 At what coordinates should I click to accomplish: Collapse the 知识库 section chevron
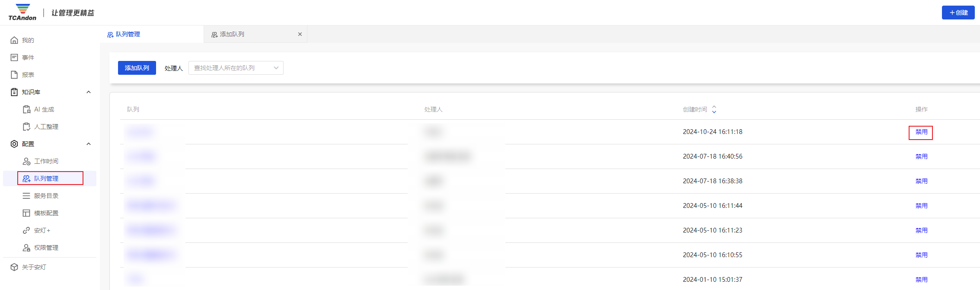pos(89,92)
